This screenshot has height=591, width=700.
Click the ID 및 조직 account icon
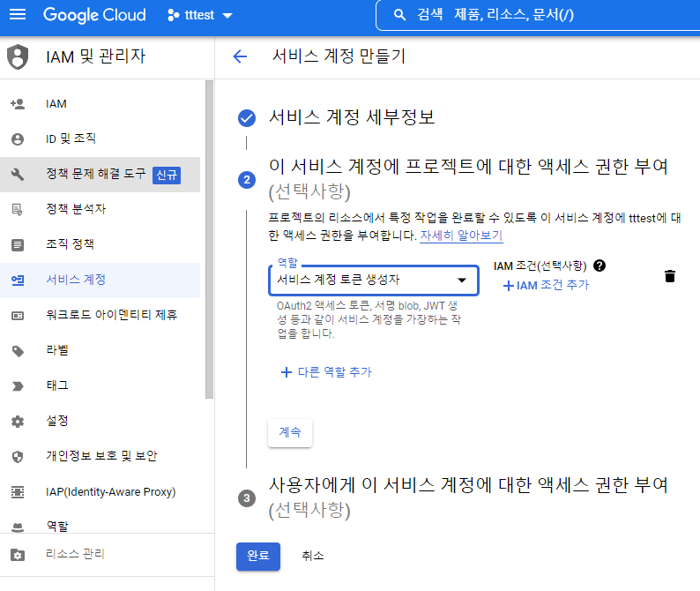point(18,139)
